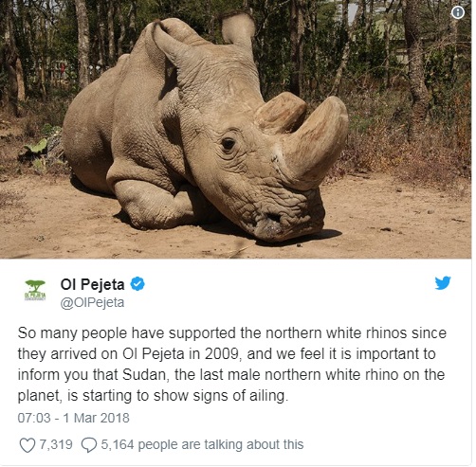Click the rhino's smaller rear horn
The width and height of the screenshot is (476, 467).
pyautogui.click(x=281, y=112)
